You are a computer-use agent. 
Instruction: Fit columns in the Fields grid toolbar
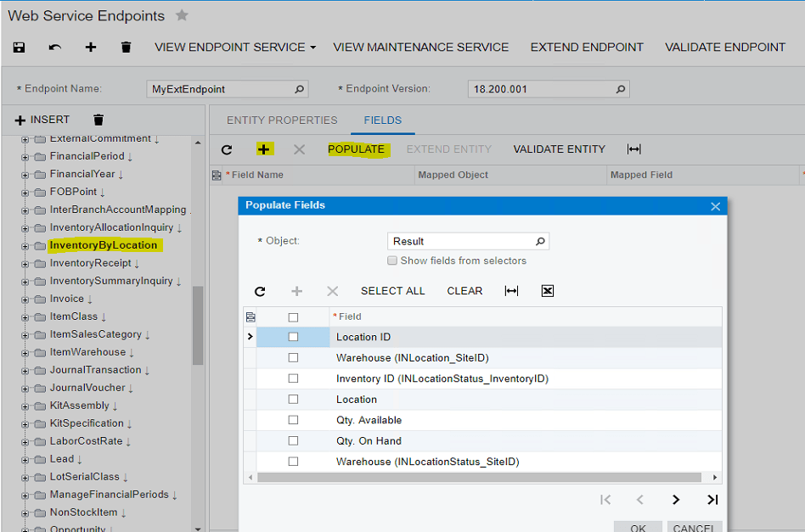634,149
